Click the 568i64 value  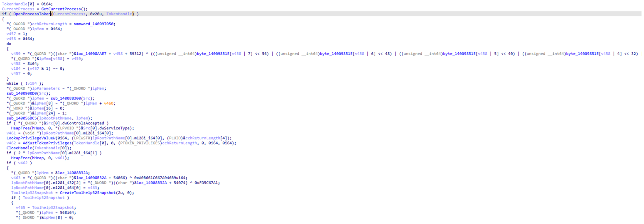pyautogui.click(x=66, y=213)
